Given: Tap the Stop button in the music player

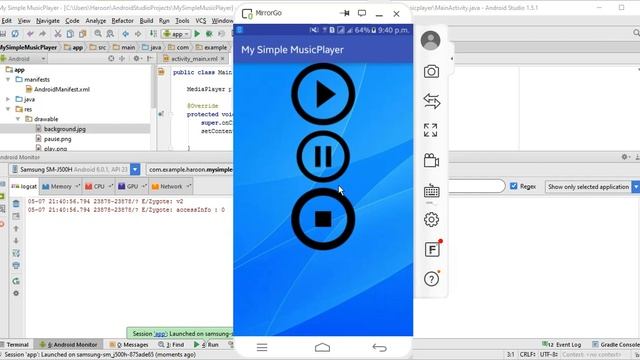Looking at the screenshot, I should pyautogui.click(x=323, y=219).
